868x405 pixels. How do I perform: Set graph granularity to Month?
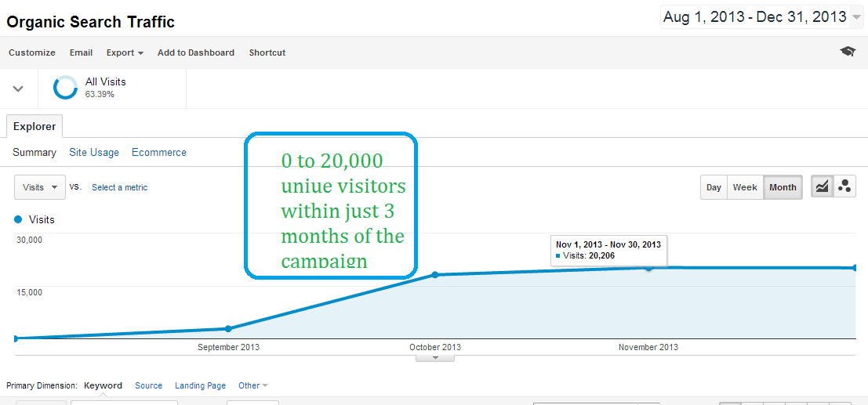(x=783, y=187)
